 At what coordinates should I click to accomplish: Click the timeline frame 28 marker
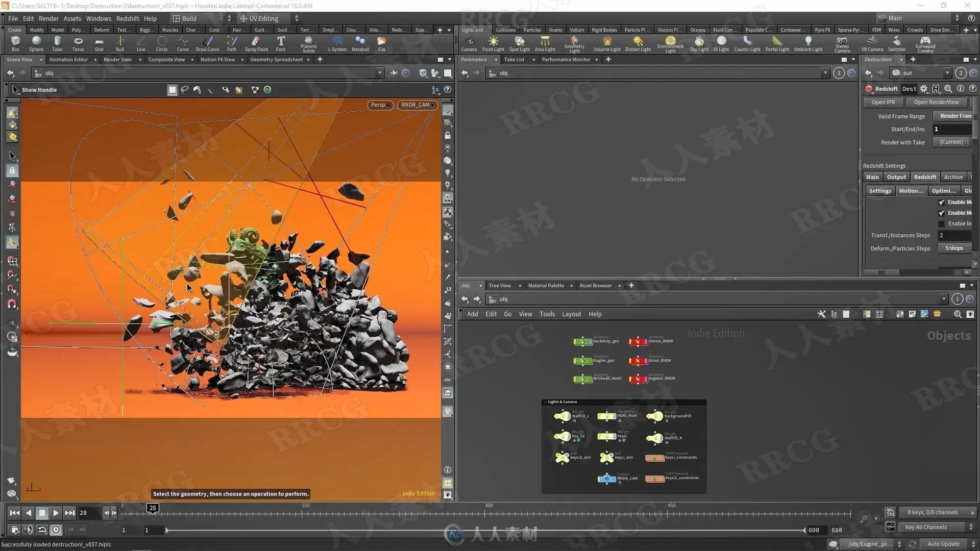pos(153,508)
